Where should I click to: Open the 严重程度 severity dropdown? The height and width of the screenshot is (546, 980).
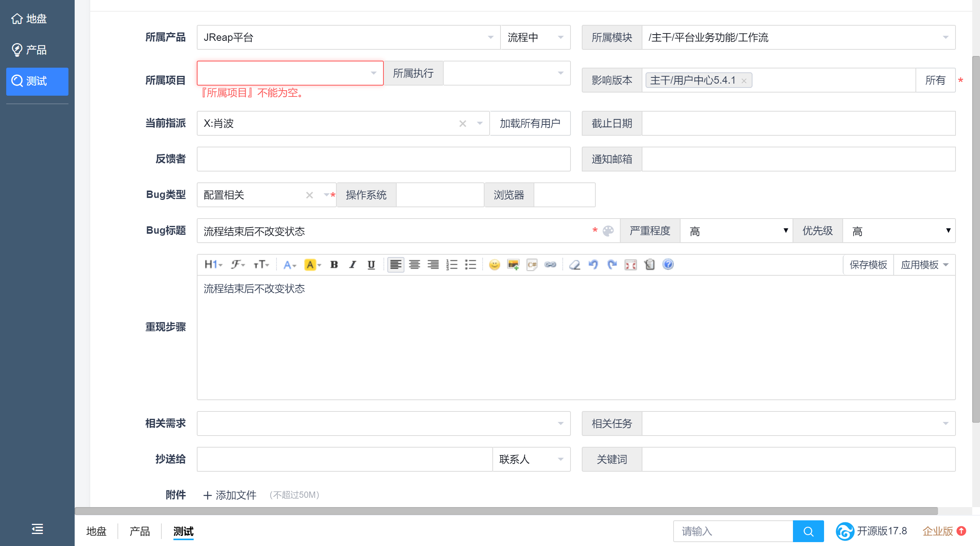coord(736,231)
